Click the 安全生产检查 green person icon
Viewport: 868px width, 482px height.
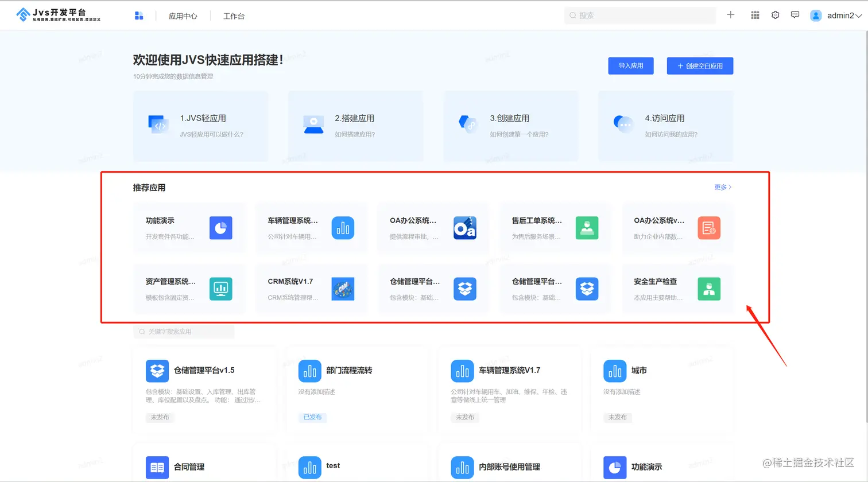click(x=709, y=289)
